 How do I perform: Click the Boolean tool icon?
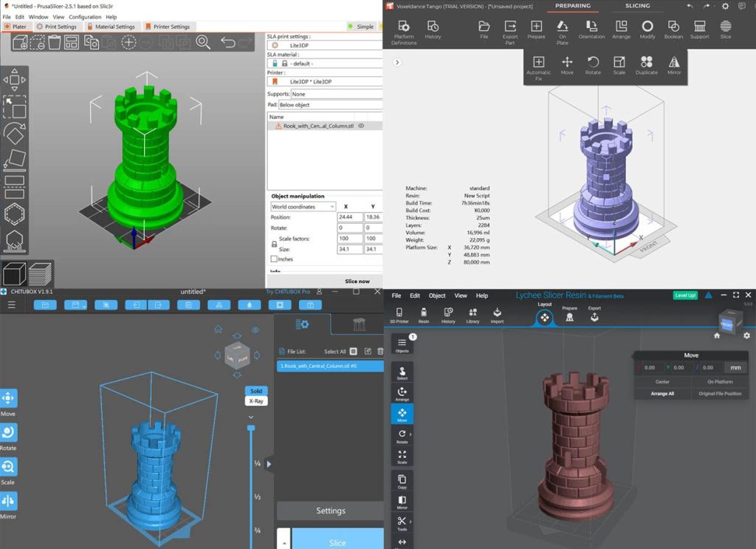pyautogui.click(x=673, y=29)
